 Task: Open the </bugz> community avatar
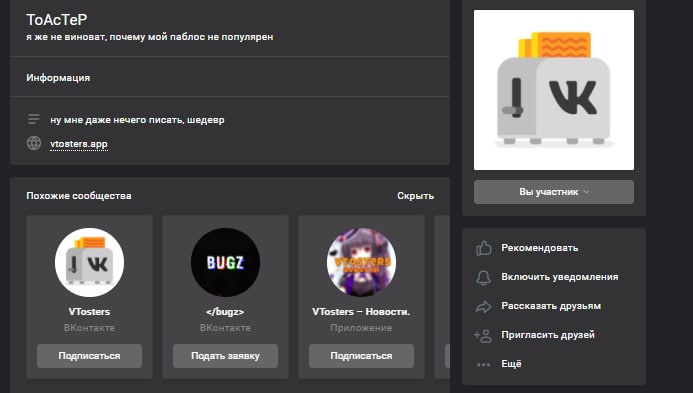(x=225, y=263)
